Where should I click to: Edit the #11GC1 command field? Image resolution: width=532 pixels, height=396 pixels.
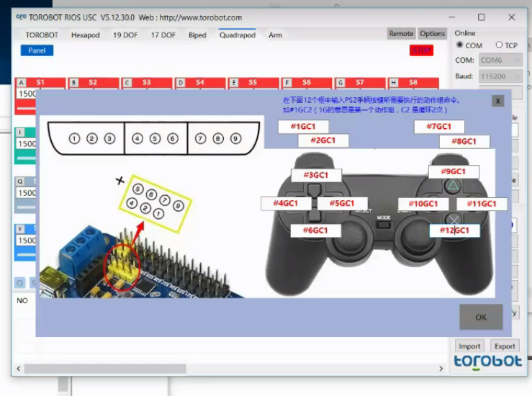(482, 204)
